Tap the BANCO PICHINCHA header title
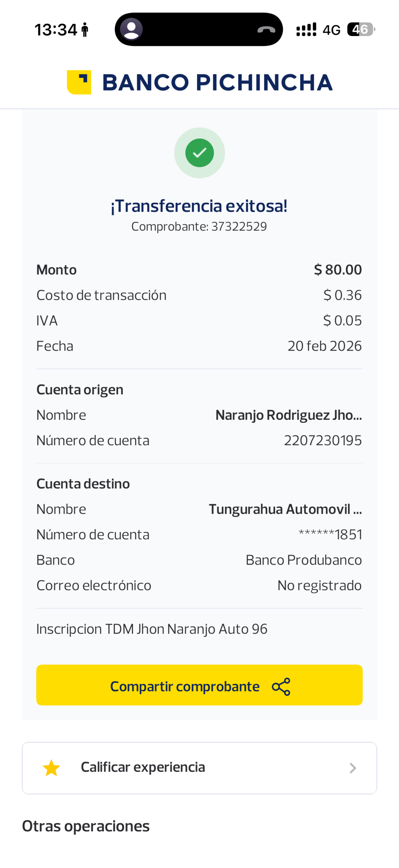The width and height of the screenshot is (399, 868). (x=217, y=82)
